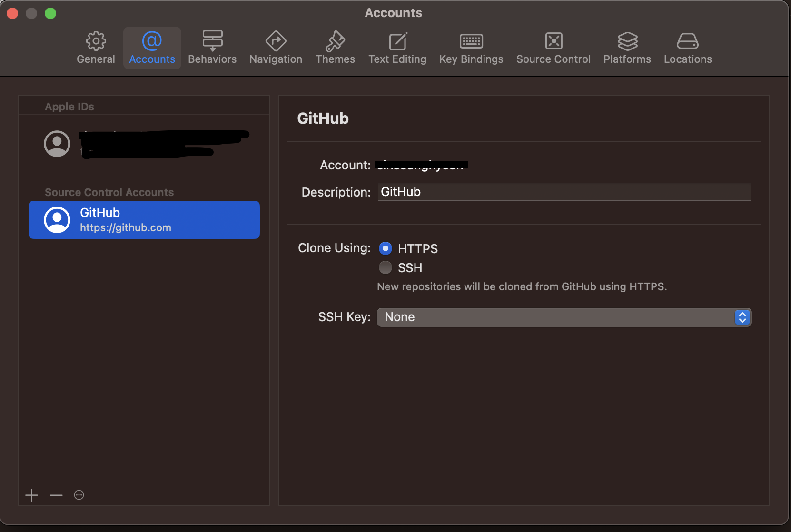Open the Source Control icon

pyautogui.click(x=554, y=41)
